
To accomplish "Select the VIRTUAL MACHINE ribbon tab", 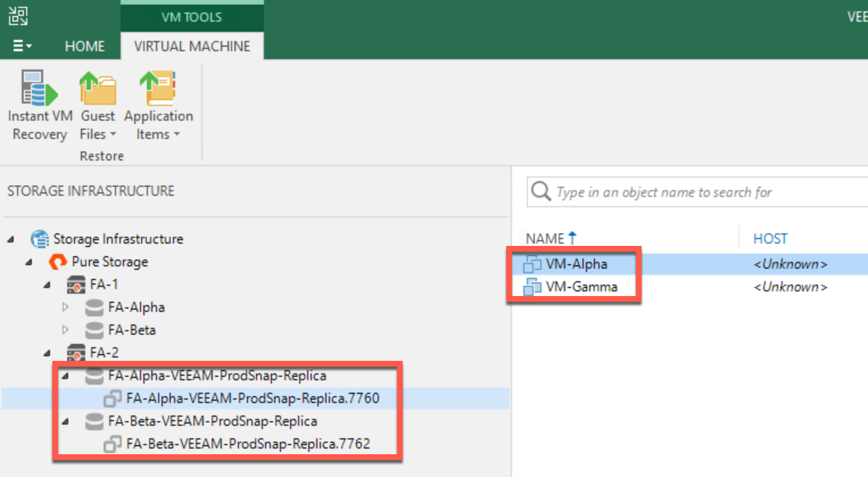I will pos(192,46).
